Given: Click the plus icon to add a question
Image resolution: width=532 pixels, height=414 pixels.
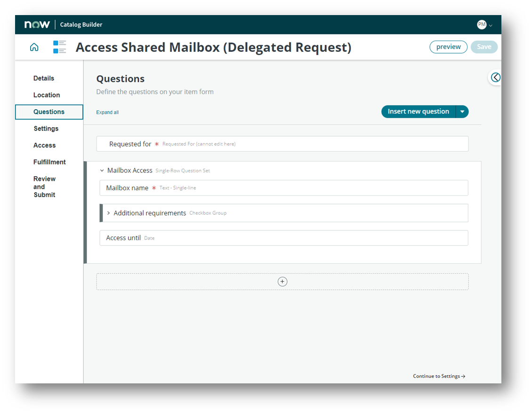Looking at the screenshot, I should click(x=282, y=281).
